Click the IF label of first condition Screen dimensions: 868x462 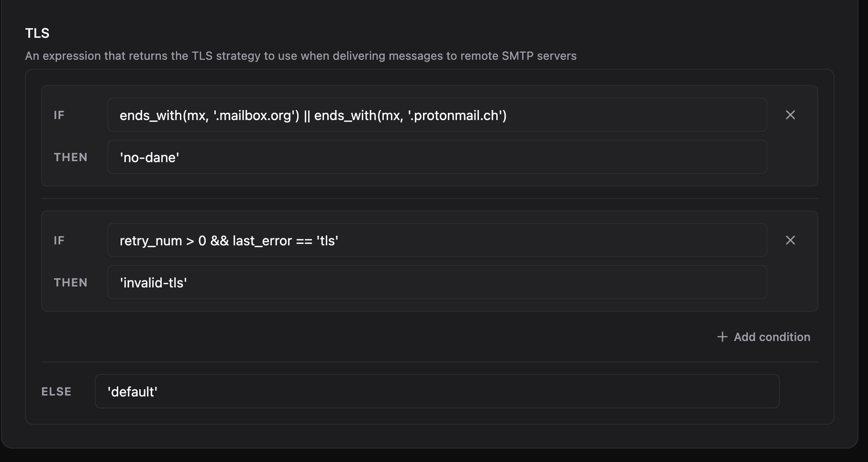click(59, 115)
